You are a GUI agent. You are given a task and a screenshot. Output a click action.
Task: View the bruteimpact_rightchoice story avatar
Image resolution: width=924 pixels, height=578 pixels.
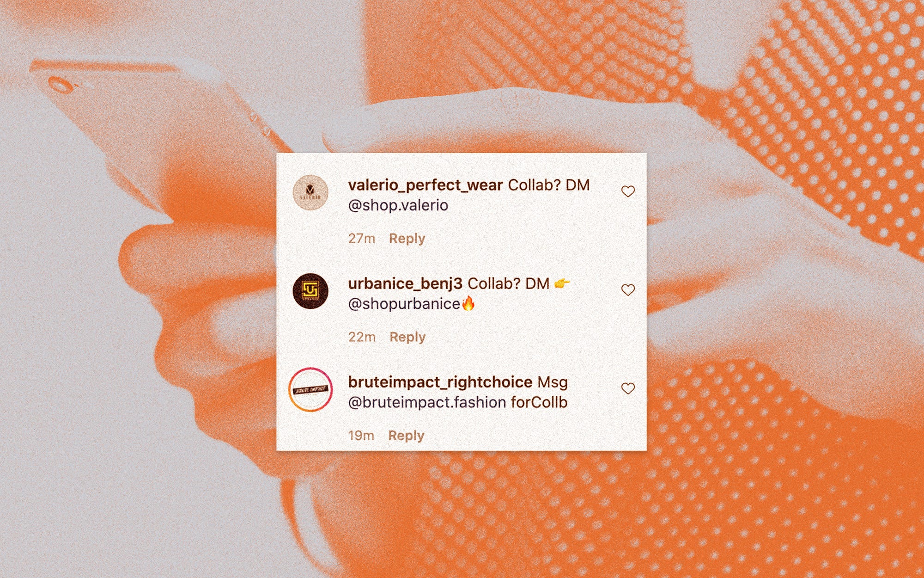tap(310, 390)
